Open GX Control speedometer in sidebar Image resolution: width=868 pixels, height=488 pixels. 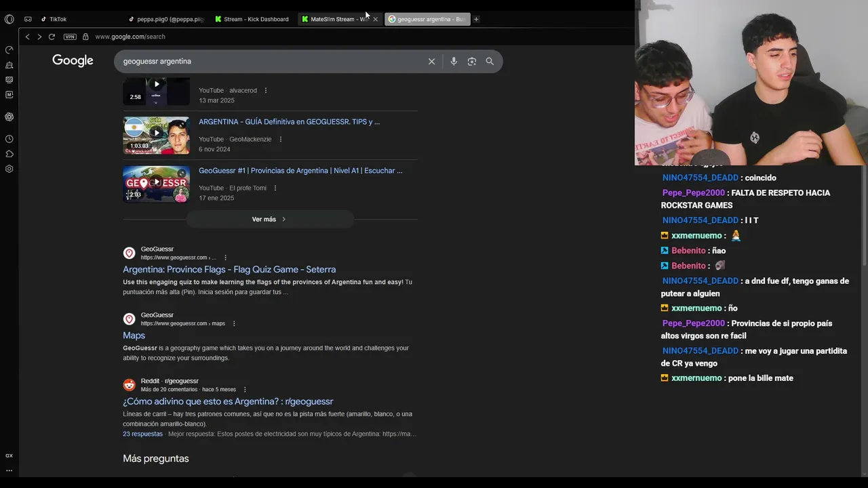(9, 49)
